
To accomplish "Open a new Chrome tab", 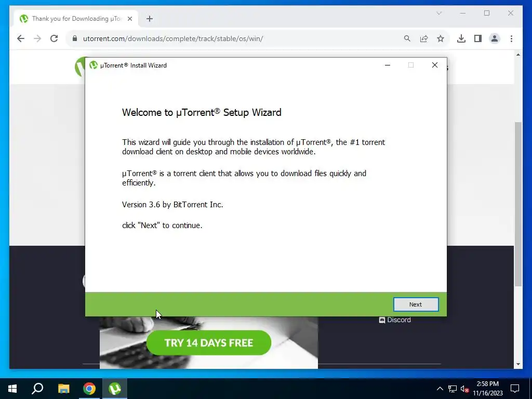I will click(150, 19).
